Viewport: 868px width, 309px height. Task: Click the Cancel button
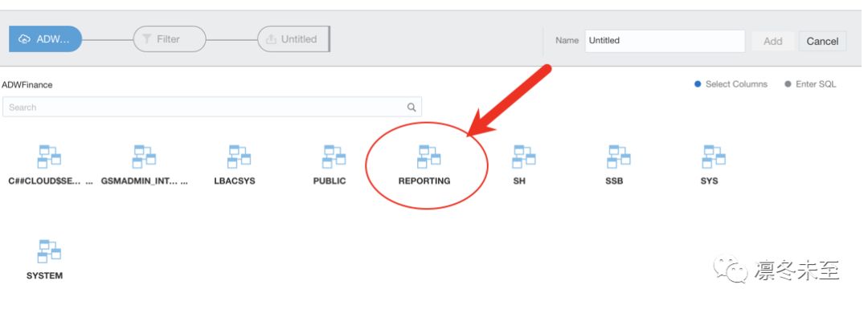click(x=822, y=41)
